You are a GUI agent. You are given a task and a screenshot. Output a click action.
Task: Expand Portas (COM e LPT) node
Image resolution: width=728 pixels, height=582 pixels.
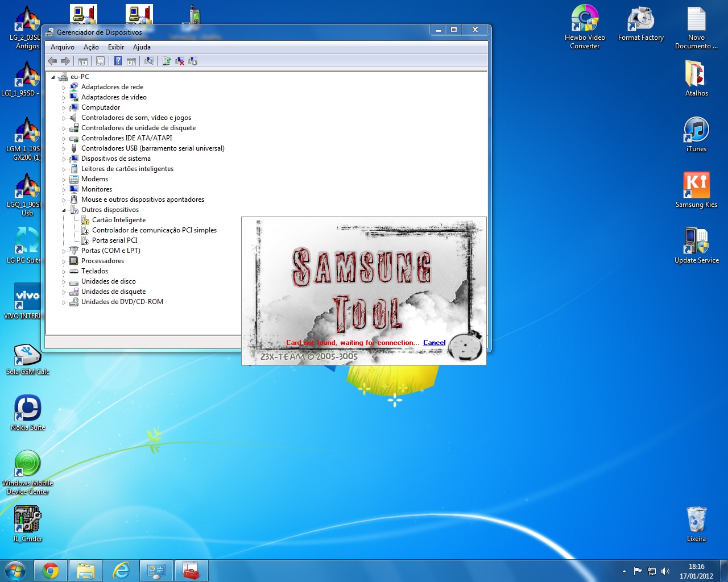[64, 251]
